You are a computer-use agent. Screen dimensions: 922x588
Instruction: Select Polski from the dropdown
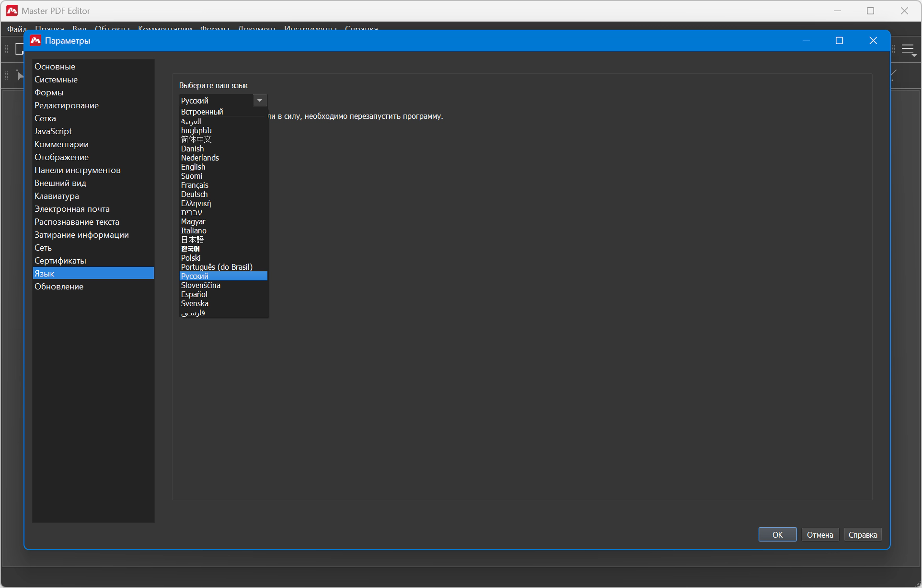[x=223, y=258]
